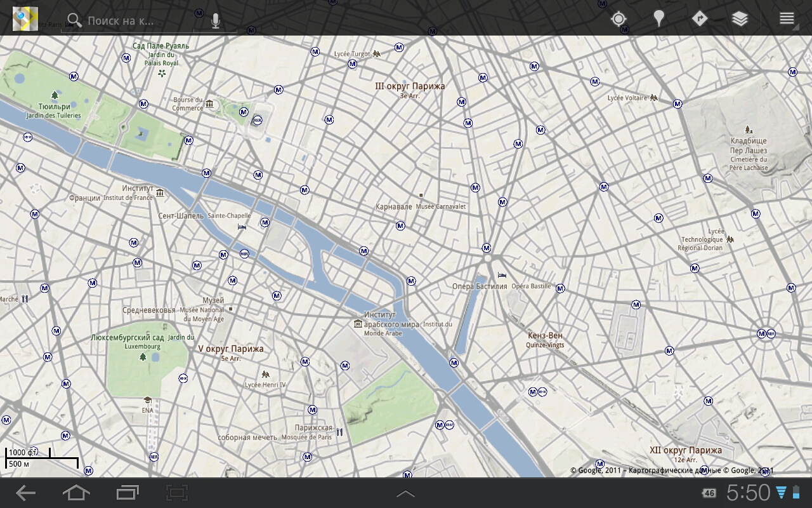Start voice search with the microphone
Screen dimensions: 812x508
216,21
